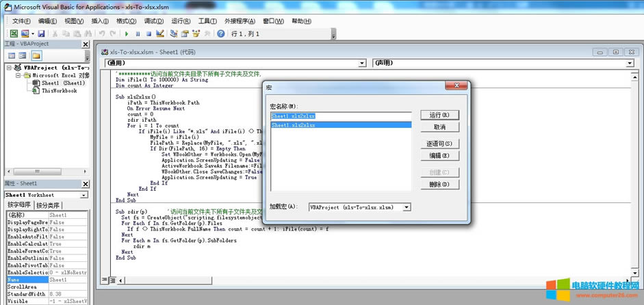Click the Break (pause) toolbar icon

click(138, 34)
